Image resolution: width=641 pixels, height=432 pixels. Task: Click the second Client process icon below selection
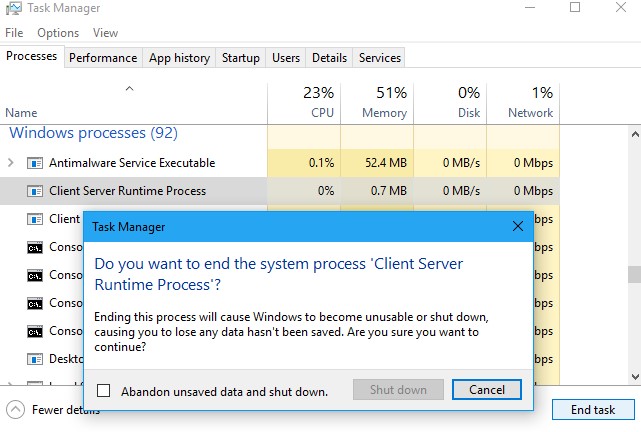35,219
